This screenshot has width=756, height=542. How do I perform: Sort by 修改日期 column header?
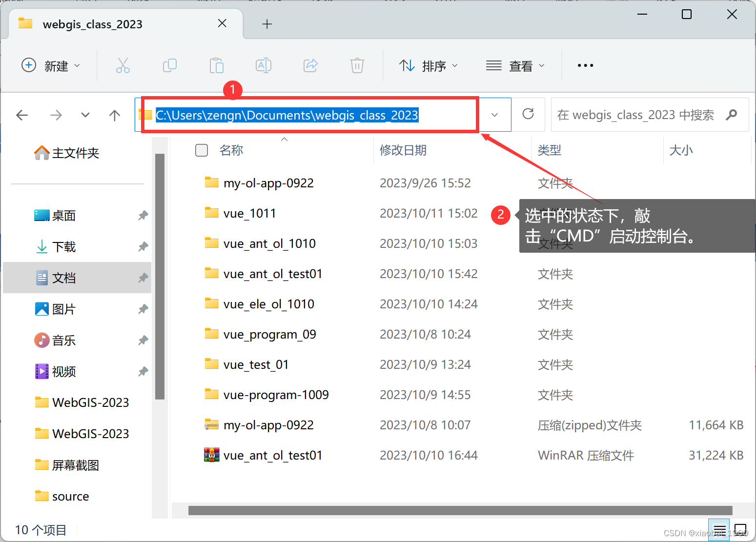point(403,150)
